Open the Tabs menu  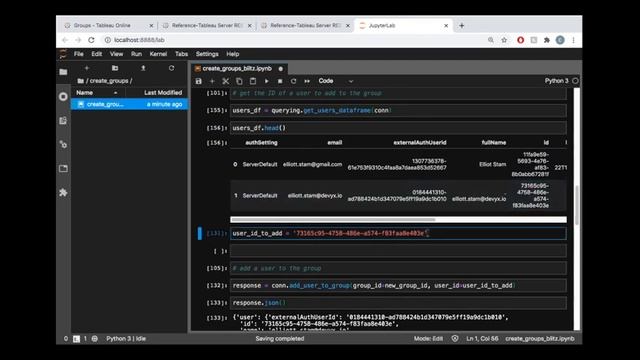coord(182,54)
